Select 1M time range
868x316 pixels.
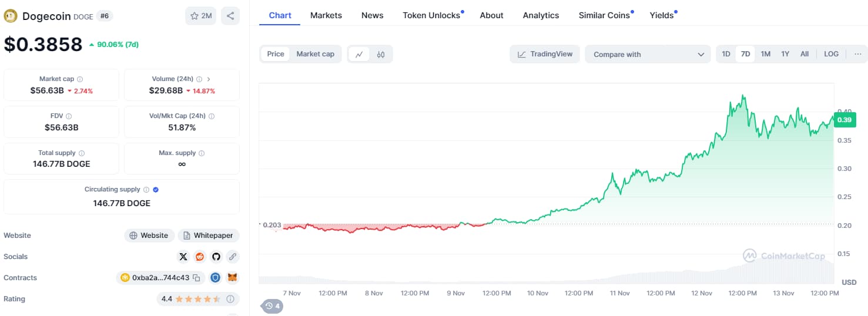coord(765,54)
